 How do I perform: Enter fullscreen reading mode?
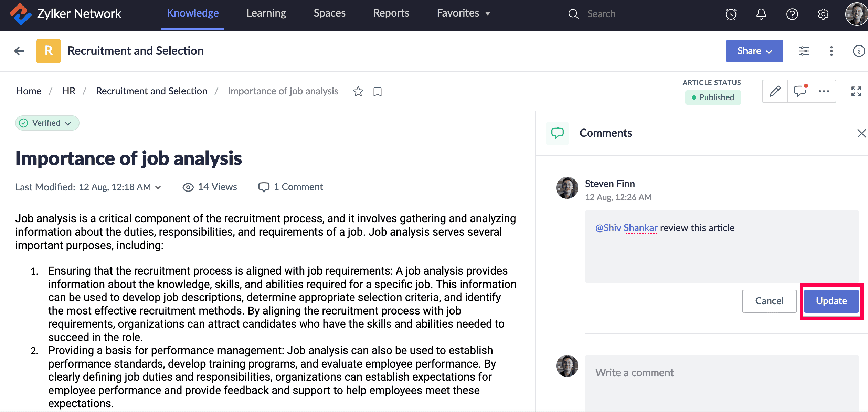coord(856,91)
